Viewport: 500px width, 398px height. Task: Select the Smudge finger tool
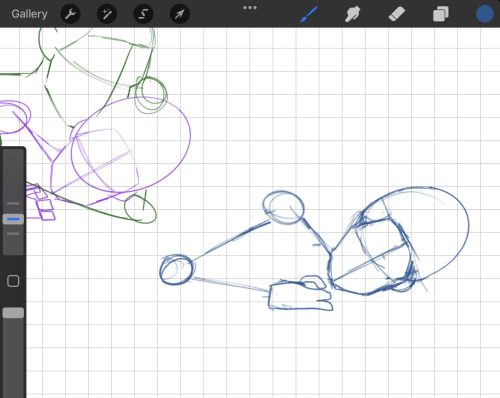pyautogui.click(x=352, y=14)
